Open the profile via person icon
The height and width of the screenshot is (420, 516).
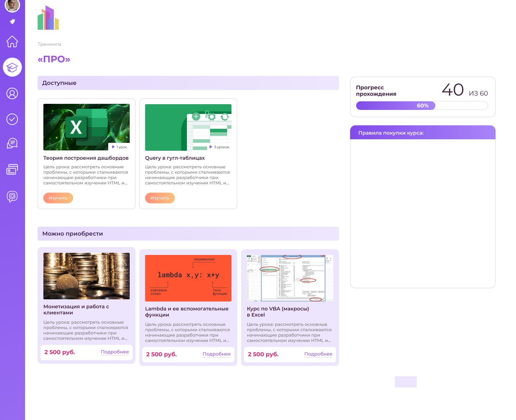click(12, 93)
